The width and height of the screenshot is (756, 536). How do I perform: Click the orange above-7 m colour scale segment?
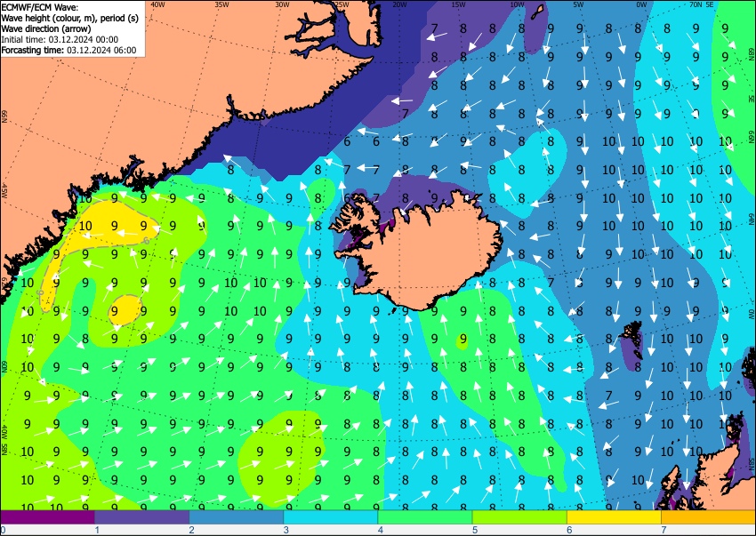tap(709, 517)
